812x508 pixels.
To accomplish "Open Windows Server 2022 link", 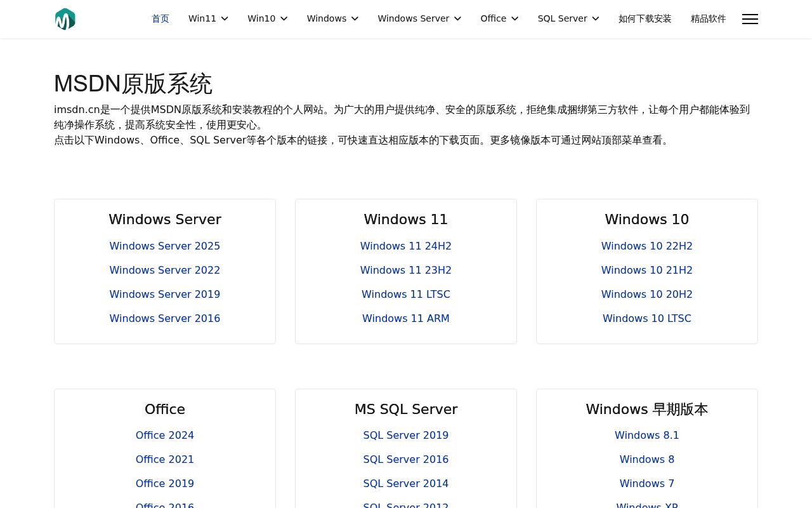I will (165, 271).
